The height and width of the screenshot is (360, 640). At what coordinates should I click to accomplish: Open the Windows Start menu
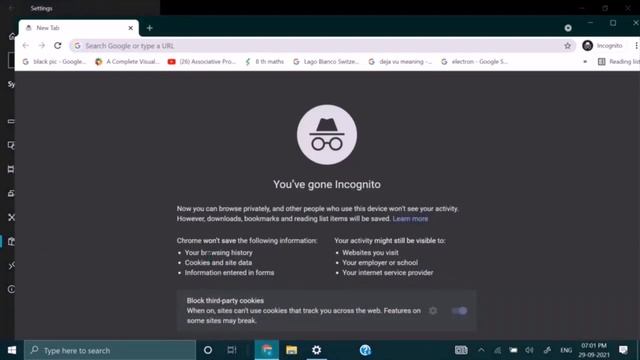tap(11, 350)
